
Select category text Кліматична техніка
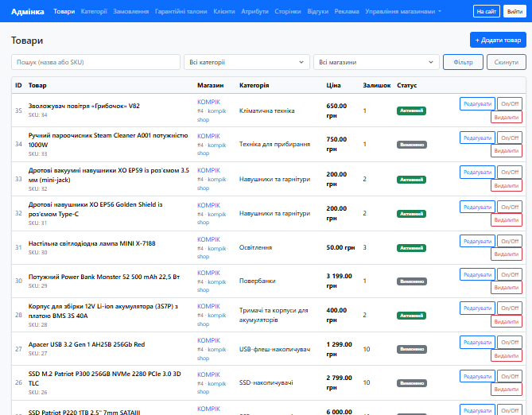266,111
